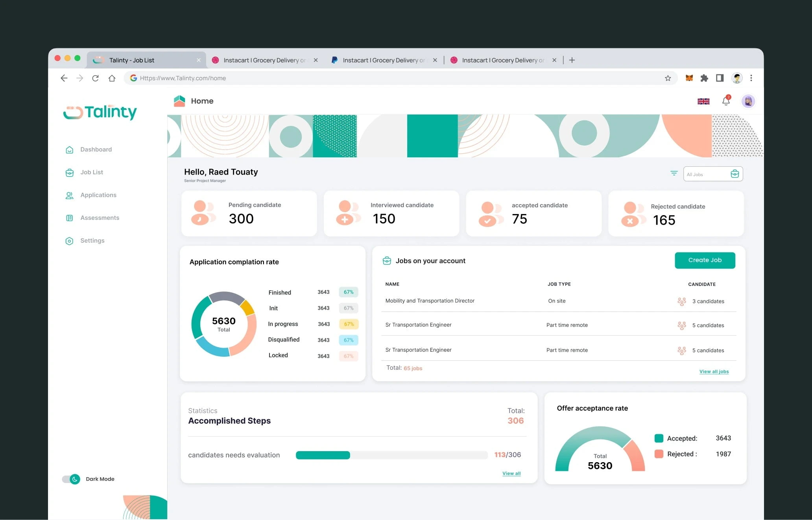Follow the View all jobs link

714,371
